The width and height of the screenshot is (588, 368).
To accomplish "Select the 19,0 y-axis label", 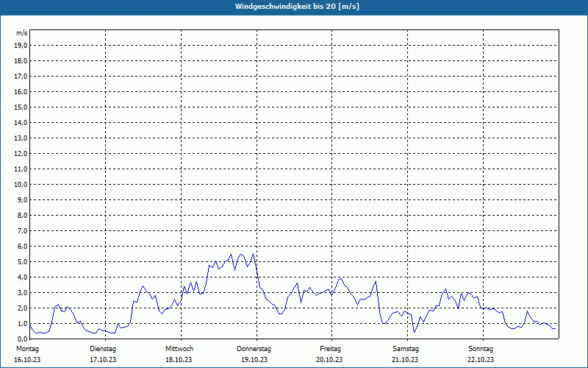I will click(21, 45).
